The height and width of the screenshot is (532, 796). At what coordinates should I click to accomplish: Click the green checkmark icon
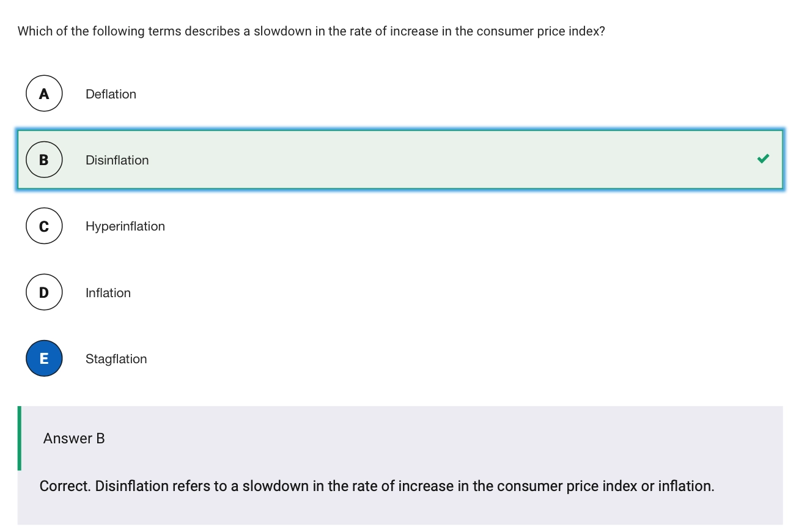[762, 159]
